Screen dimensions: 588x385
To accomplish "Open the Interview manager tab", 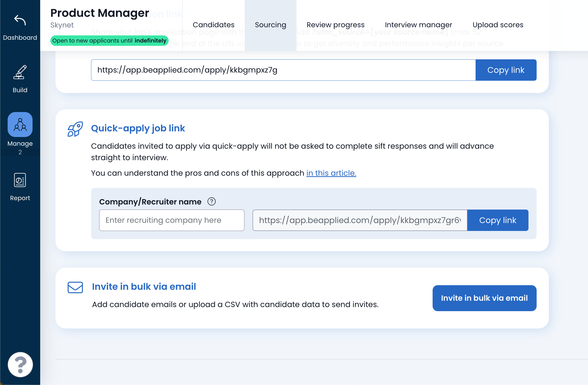I will (x=418, y=25).
